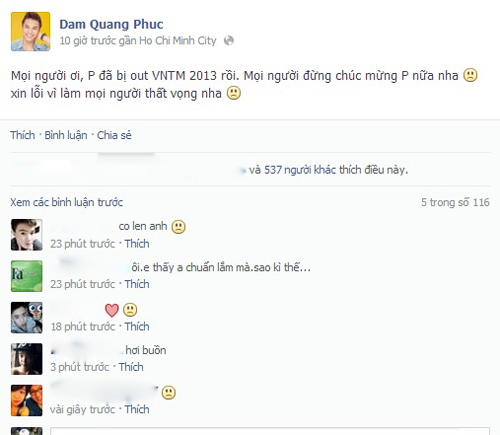Open Dam Quang Phuc's profile picture
The image size is (500, 435).
tap(30, 31)
